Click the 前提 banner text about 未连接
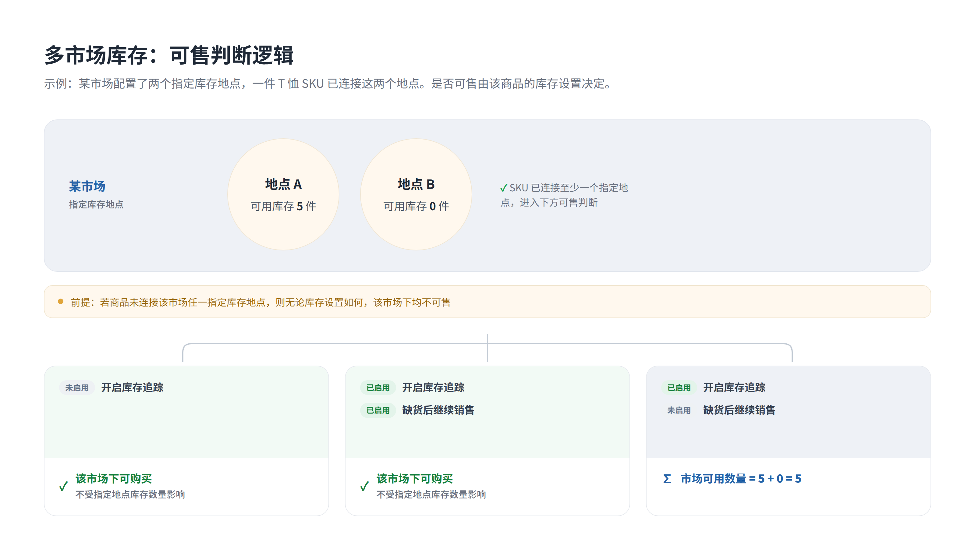This screenshot has width=975, height=560. tap(261, 302)
